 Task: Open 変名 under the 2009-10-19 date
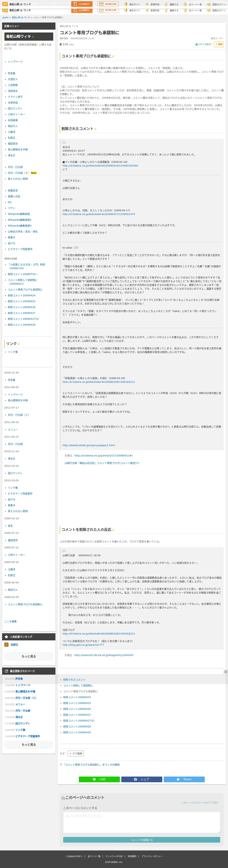[x=10, y=526]
